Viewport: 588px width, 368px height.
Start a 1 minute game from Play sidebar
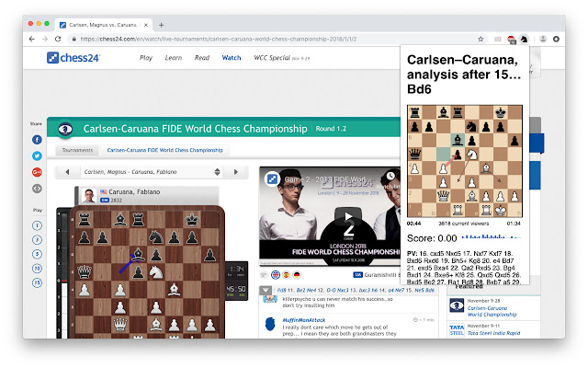(x=37, y=225)
